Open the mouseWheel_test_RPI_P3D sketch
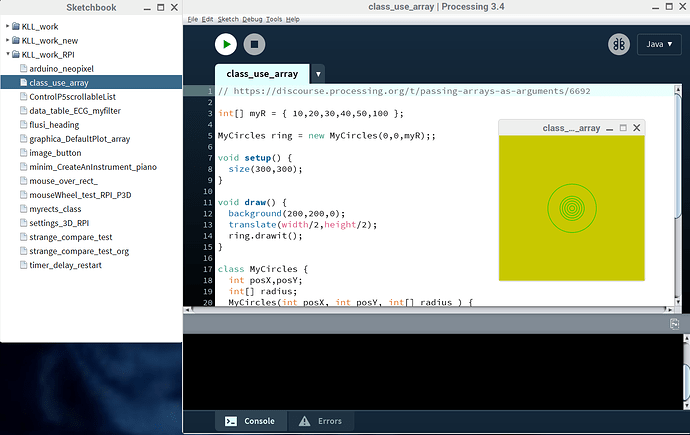Image resolution: width=690 pixels, height=435 pixels. (x=80, y=195)
